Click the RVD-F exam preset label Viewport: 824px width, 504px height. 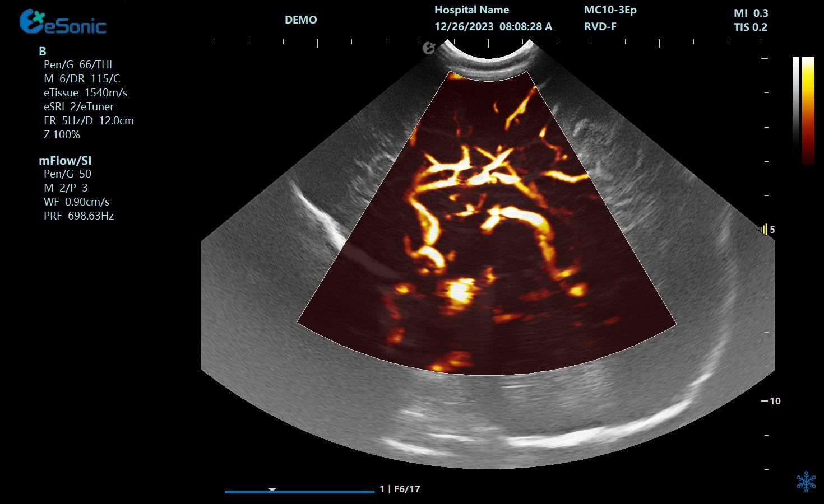pos(600,26)
